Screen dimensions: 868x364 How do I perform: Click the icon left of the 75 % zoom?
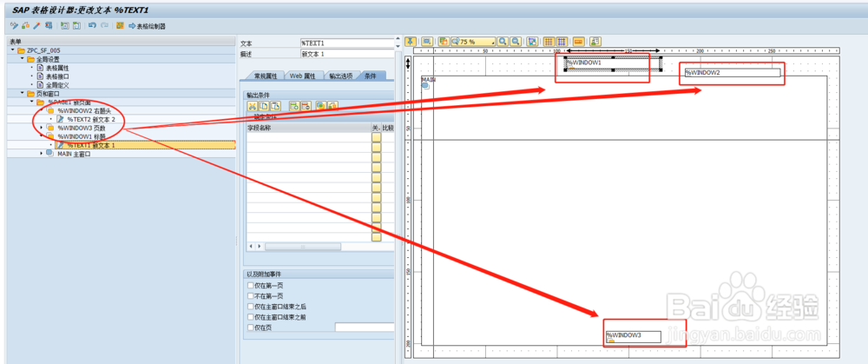pos(444,42)
